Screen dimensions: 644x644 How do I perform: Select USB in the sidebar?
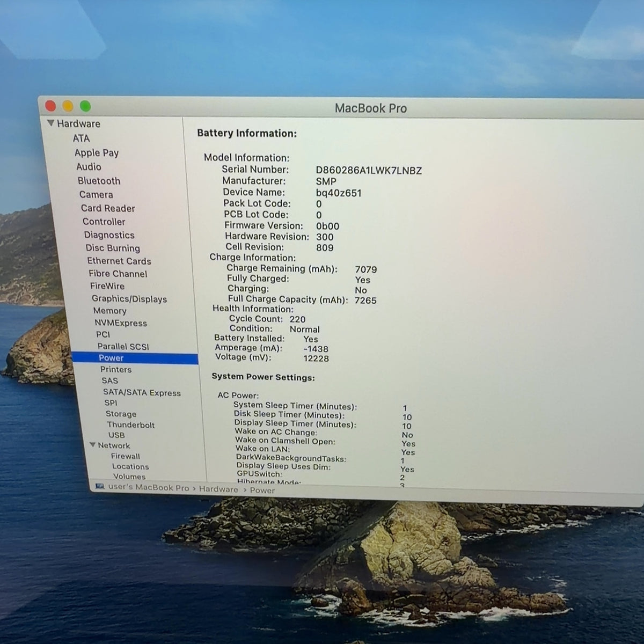116,435
